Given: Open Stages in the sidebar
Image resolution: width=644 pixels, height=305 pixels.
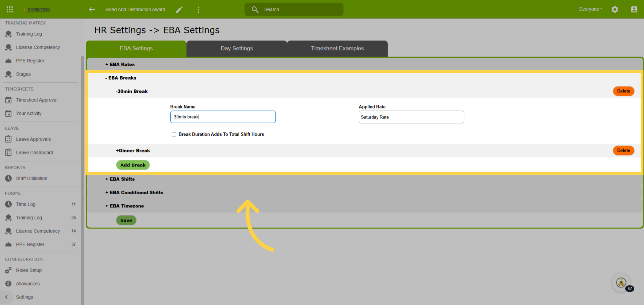Looking at the screenshot, I should click(23, 74).
